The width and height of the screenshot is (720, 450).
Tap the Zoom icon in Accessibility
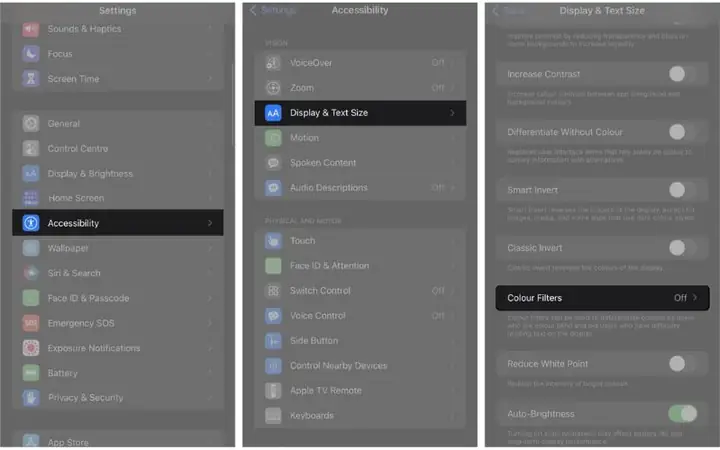[273, 88]
